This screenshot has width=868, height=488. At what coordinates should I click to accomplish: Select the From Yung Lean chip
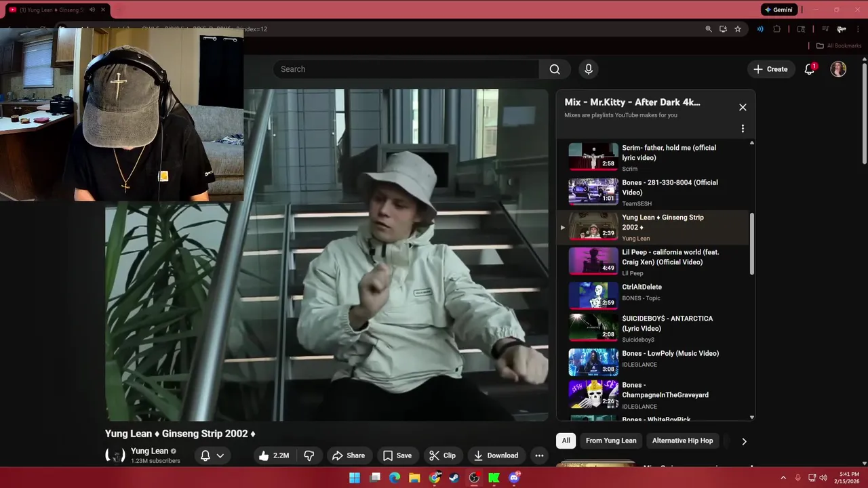point(611,441)
